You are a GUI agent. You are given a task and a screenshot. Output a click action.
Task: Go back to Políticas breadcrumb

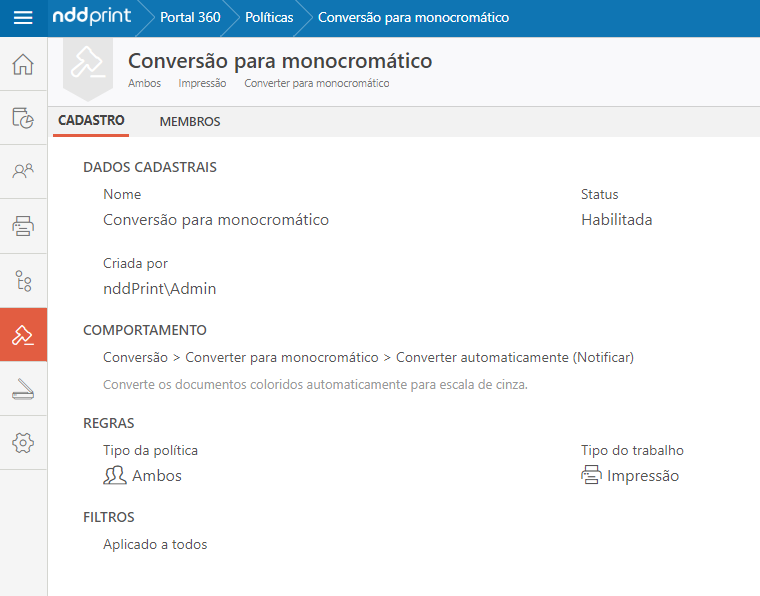tap(269, 18)
